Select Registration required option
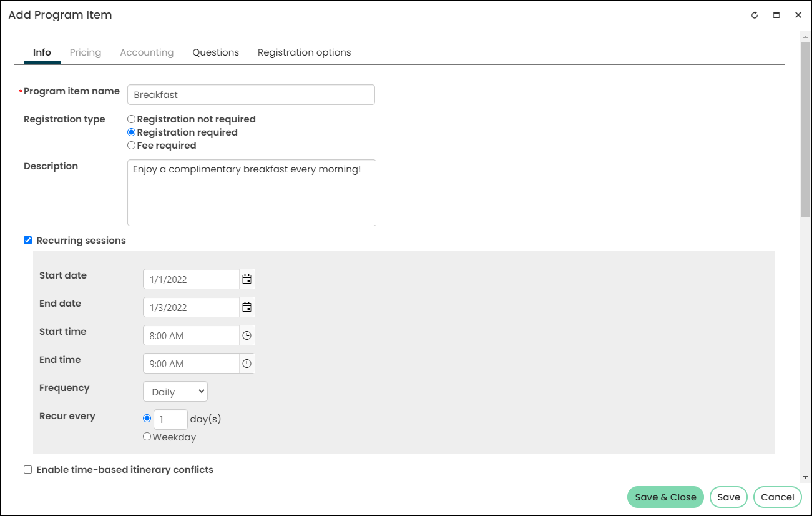 click(x=131, y=132)
